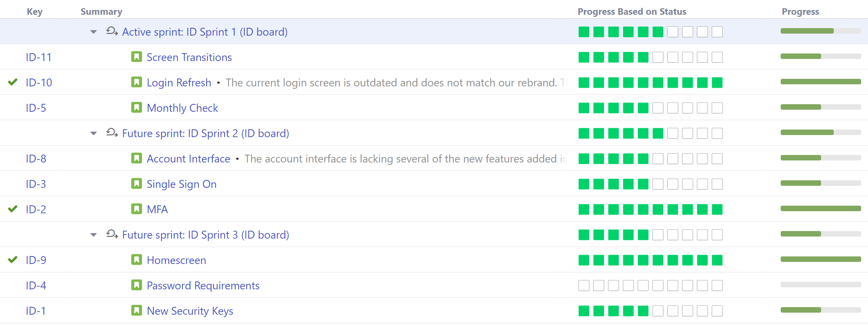
Task: Click the story icon beside Screen Transitions
Action: [x=137, y=57]
